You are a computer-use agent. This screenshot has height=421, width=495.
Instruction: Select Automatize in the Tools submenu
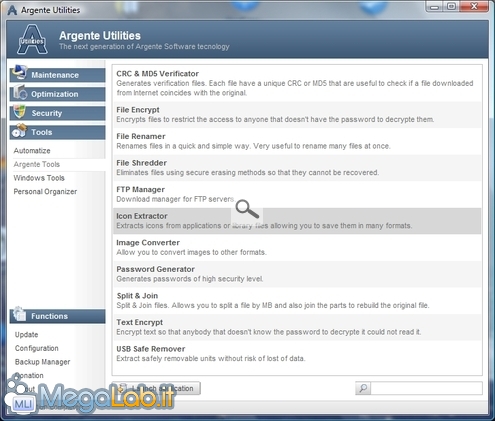32,151
